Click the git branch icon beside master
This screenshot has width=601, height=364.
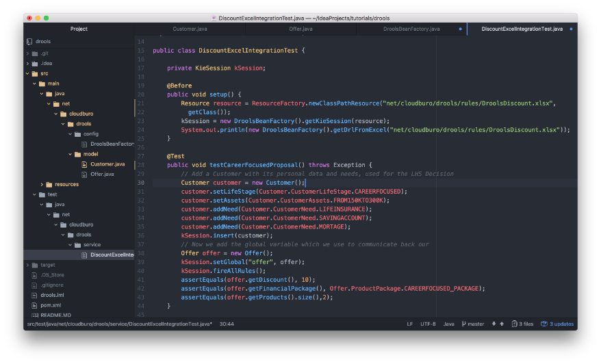click(464, 324)
